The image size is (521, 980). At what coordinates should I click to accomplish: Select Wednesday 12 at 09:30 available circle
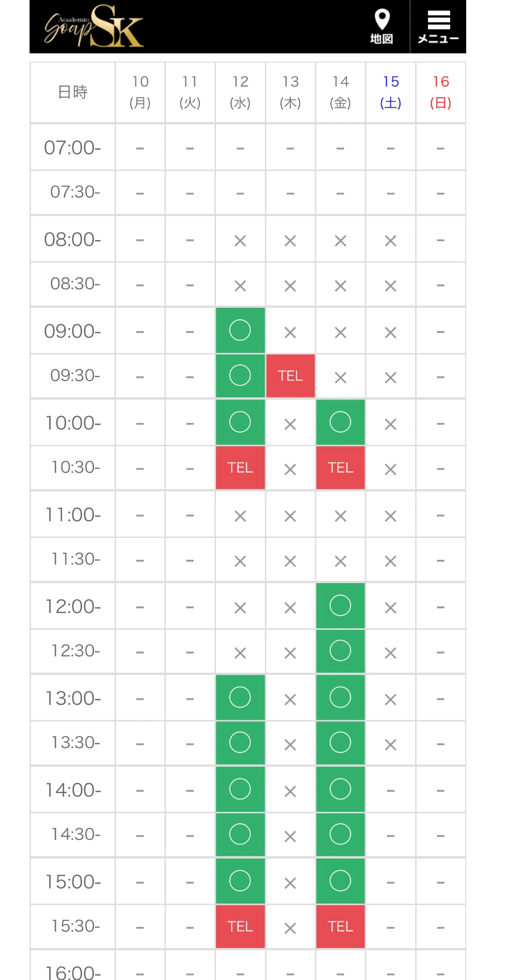click(240, 375)
